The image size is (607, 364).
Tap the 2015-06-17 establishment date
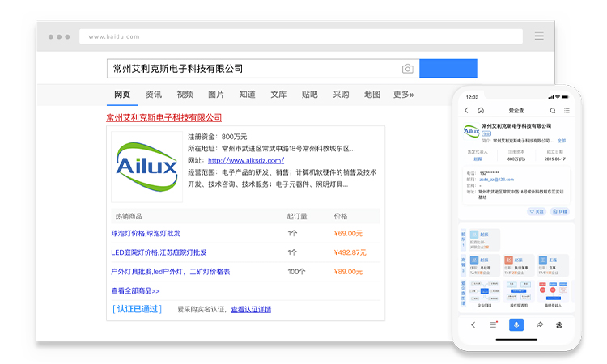(x=554, y=159)
